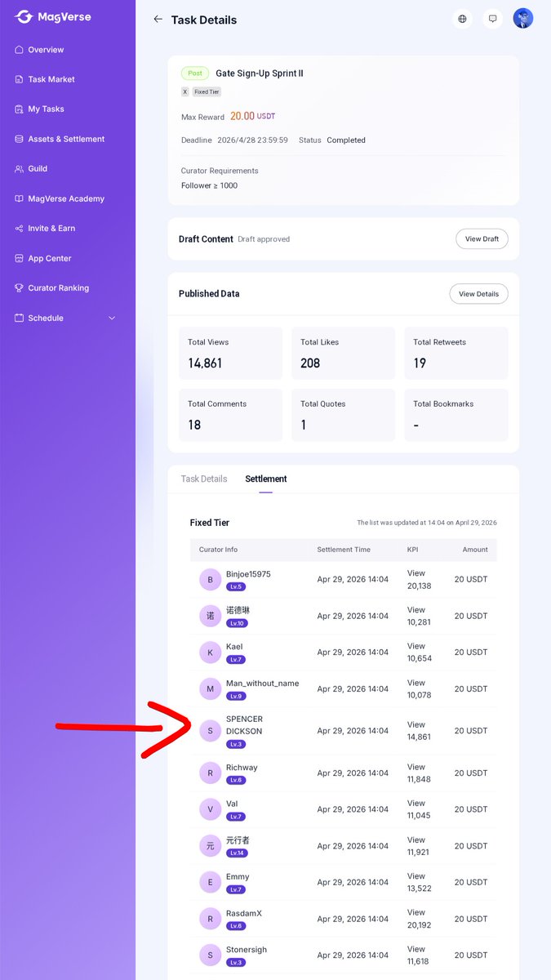Click the Amount column header
Screen dimensions: 551x980
pyautogui.click(x=475, y=550)
